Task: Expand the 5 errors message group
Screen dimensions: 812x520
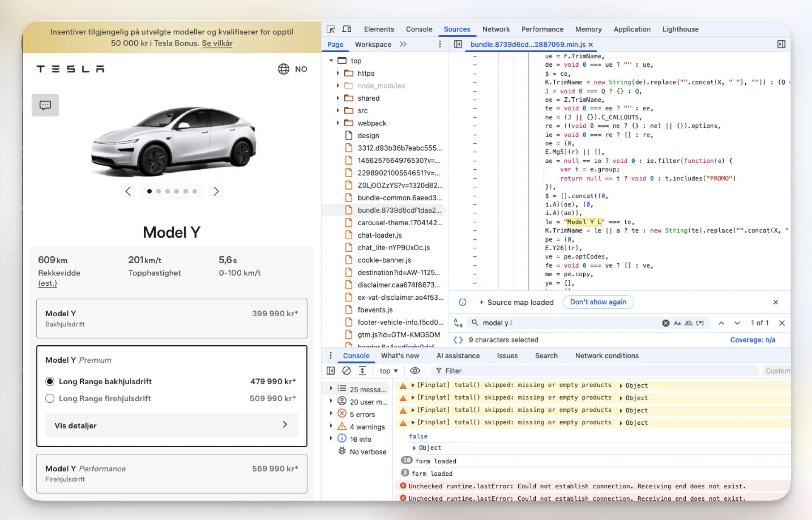Action: [331, 414]
